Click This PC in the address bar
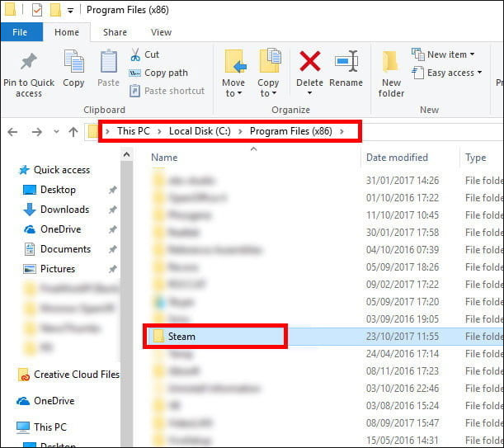Screen dimensions: 504x448 tap(134, 131)
